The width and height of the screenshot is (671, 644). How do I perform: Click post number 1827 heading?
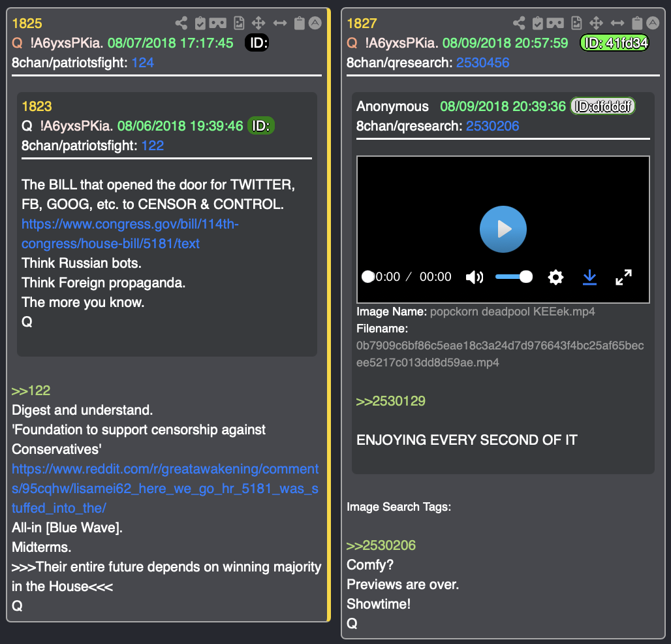362,23
